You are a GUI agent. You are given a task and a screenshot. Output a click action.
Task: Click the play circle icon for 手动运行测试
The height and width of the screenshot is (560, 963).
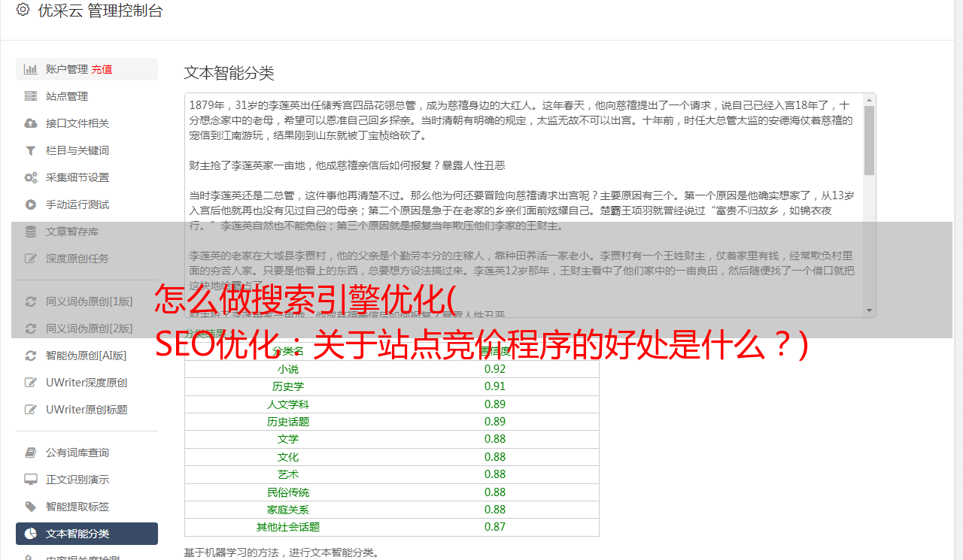31,204
